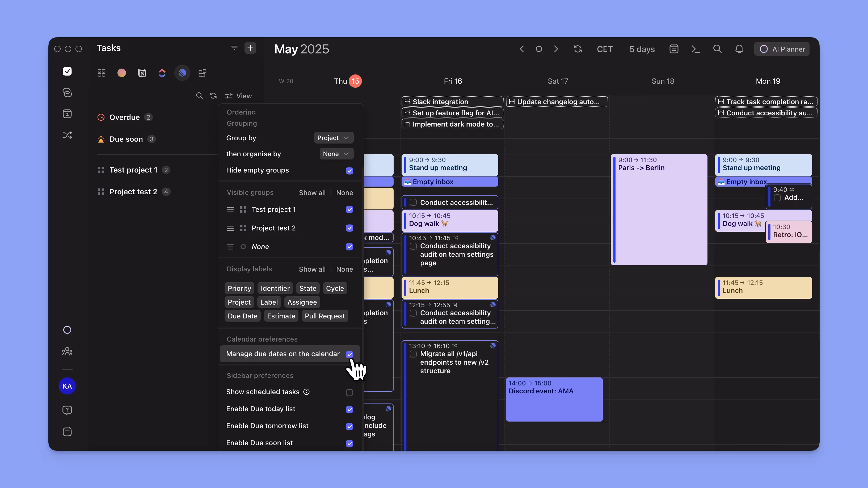The height and width of the screenshot is (488, 868).
Task: Click the calendar sync refresh icon
Action: coord(578,49)
